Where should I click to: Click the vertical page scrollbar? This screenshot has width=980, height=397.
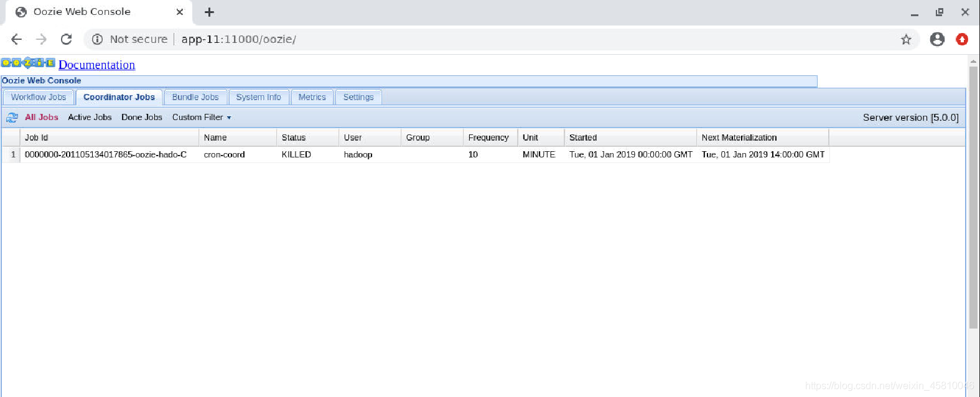(973, 197)
